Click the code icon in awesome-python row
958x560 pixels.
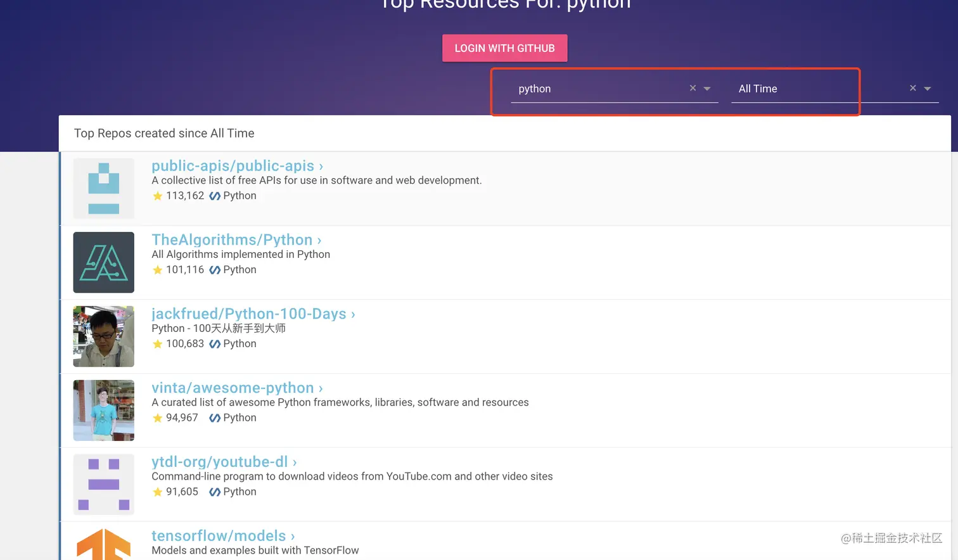215,418
